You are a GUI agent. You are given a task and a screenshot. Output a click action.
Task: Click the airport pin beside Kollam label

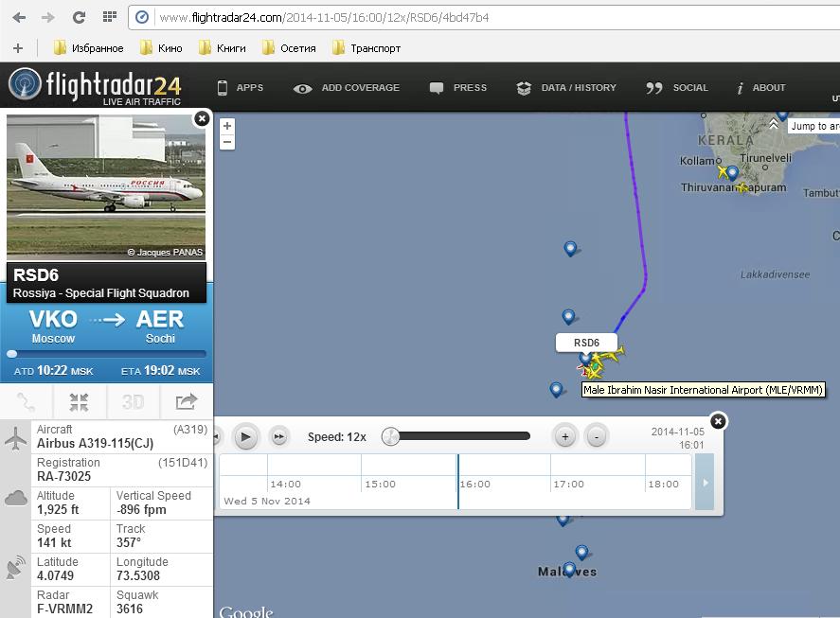pos(732,172)
